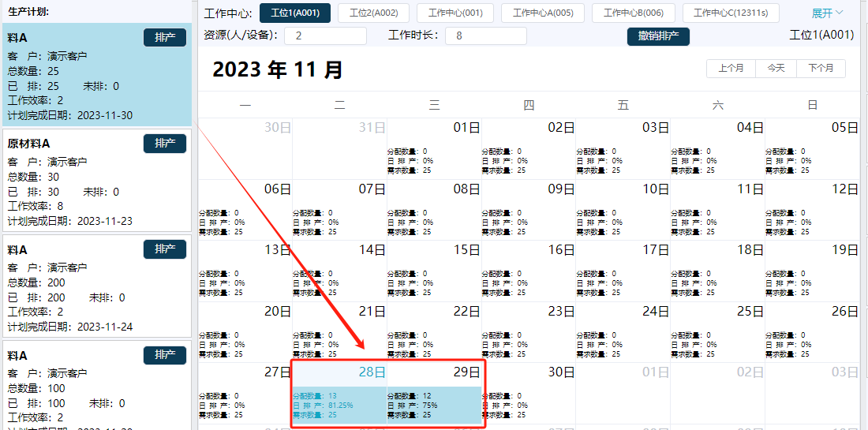868x430 pixels.
Task: Advance to next month with 下个月
Action: click(821, 69)
